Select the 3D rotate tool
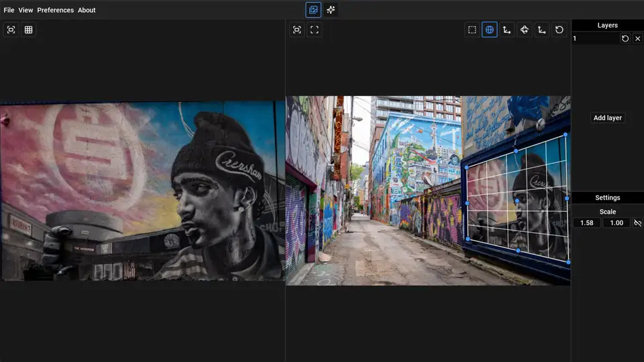Image resolution: width=644 pixels, height=362 pixels. [525, 29]
